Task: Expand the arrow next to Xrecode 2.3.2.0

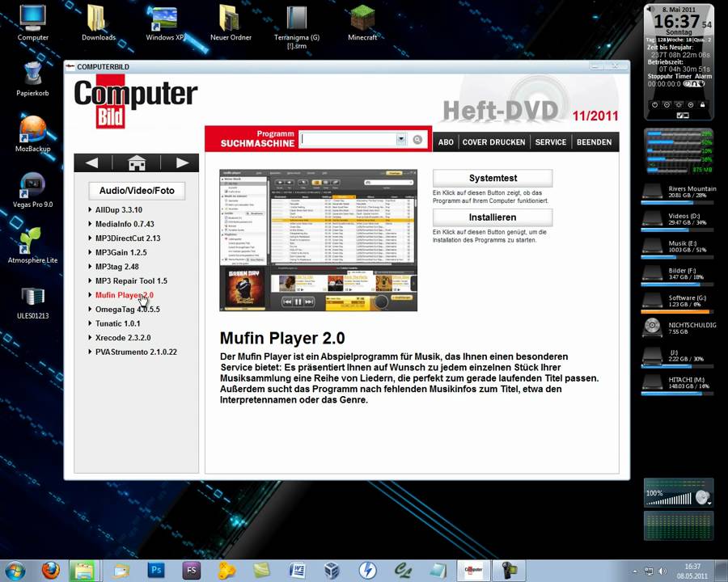Action: (90, 337)
